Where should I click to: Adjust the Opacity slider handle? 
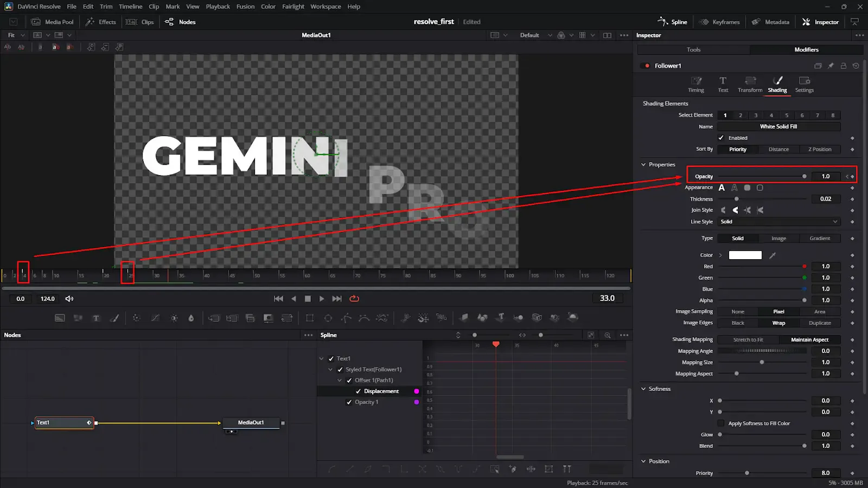pos(804,176)
